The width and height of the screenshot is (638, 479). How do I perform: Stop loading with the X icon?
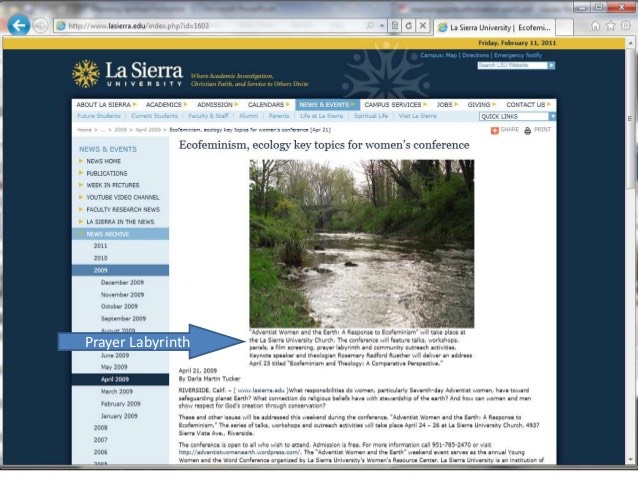point(423,26)
